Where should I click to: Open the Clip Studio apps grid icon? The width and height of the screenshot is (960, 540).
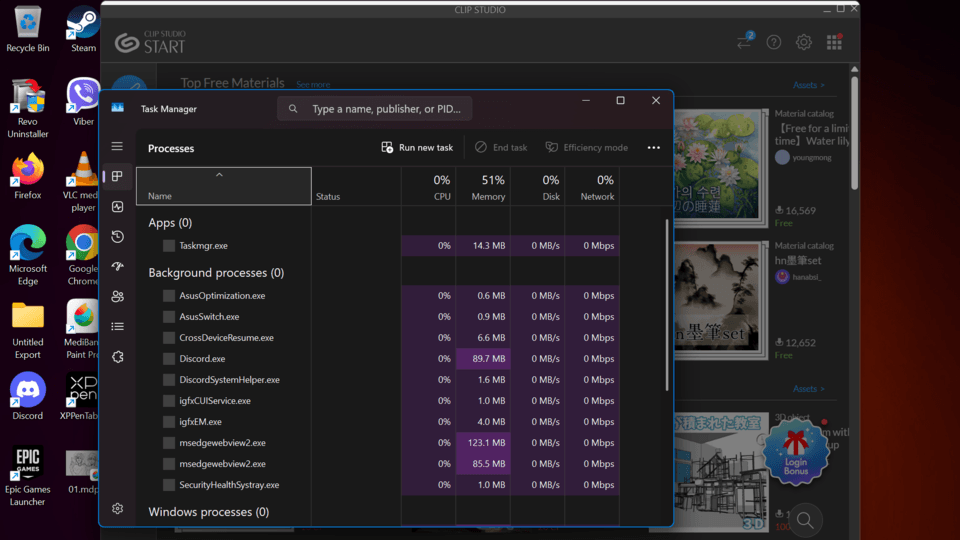[834, 42]
